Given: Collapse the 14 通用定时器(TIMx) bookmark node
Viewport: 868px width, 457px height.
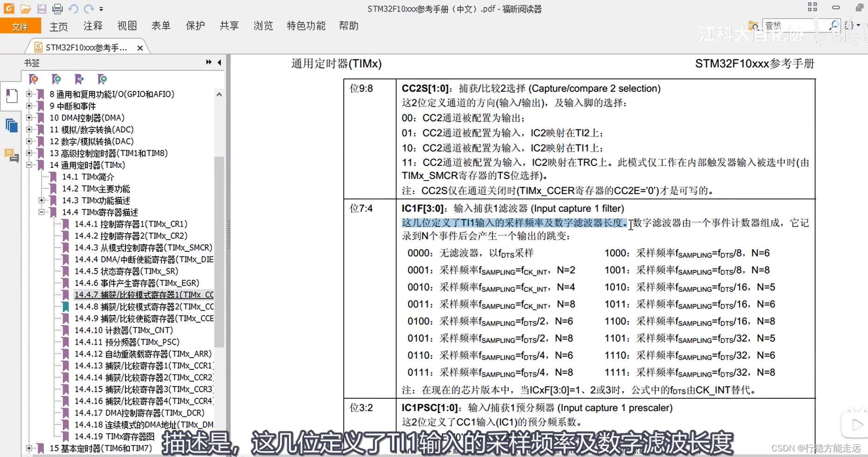Looking at the screenshot, I should [29, 165].
